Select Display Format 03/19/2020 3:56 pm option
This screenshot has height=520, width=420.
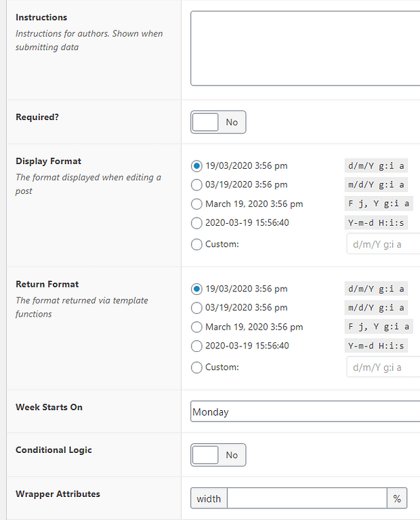[197, 184]
